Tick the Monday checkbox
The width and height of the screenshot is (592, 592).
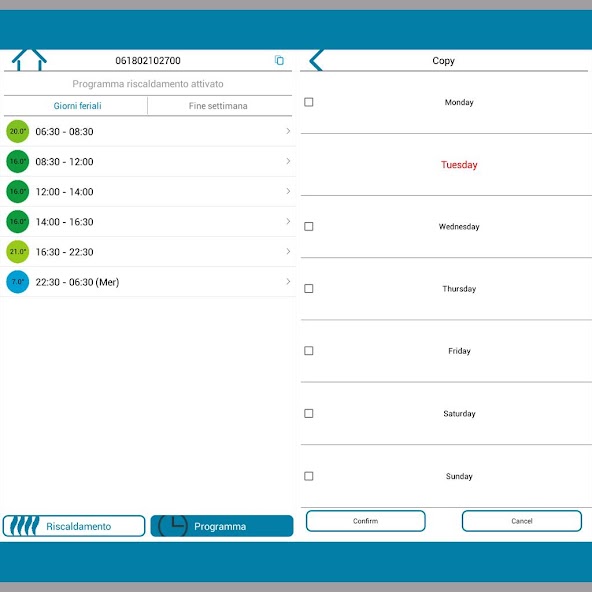[308, 102]
